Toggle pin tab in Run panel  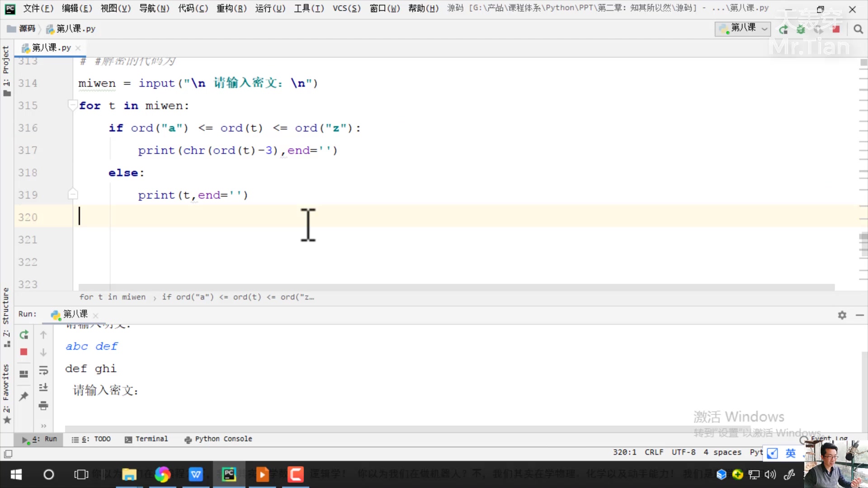pos(24,396)
